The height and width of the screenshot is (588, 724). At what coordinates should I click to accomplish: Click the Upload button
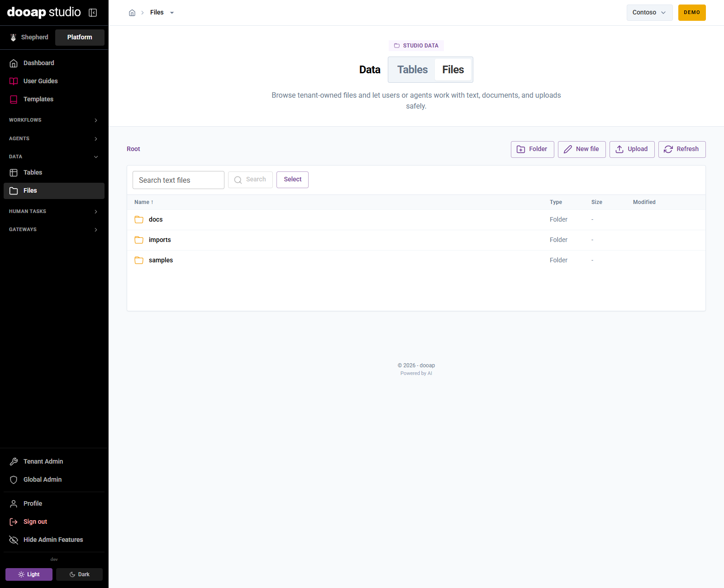[x=632, y=149]
